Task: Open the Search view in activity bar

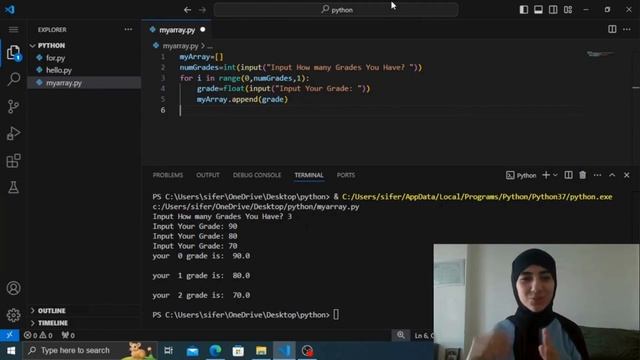Action: click(x=13, y=79)
